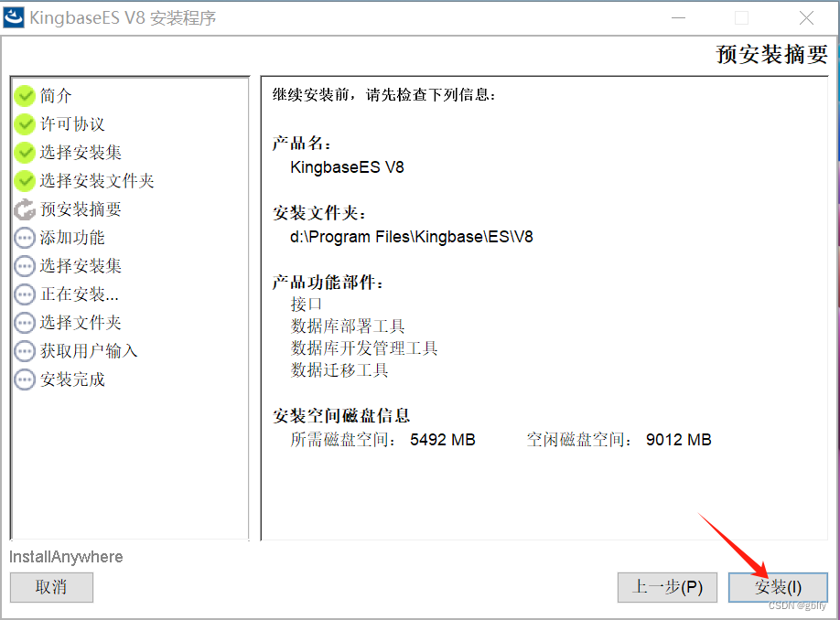The height and width of the screenshot is (620, 840).
Task: Click the 简介 step label
Action: pyautogui.click(x=57, y=96)
